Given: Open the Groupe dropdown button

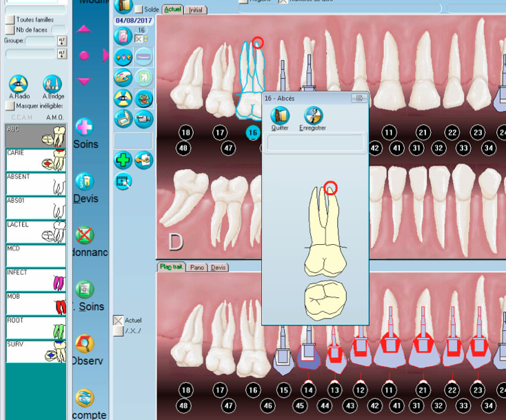Looking at the screenshot, I should [x=62, y=41].
